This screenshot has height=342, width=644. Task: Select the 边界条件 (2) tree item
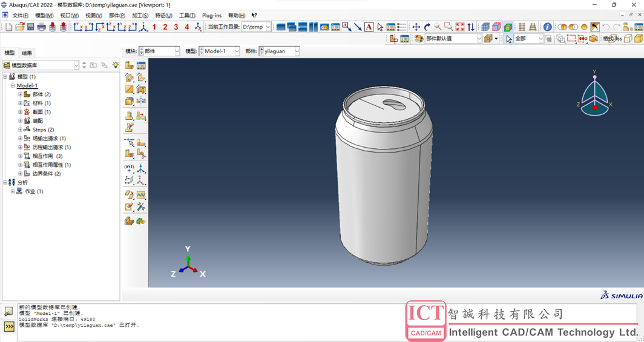coord(47,174)
